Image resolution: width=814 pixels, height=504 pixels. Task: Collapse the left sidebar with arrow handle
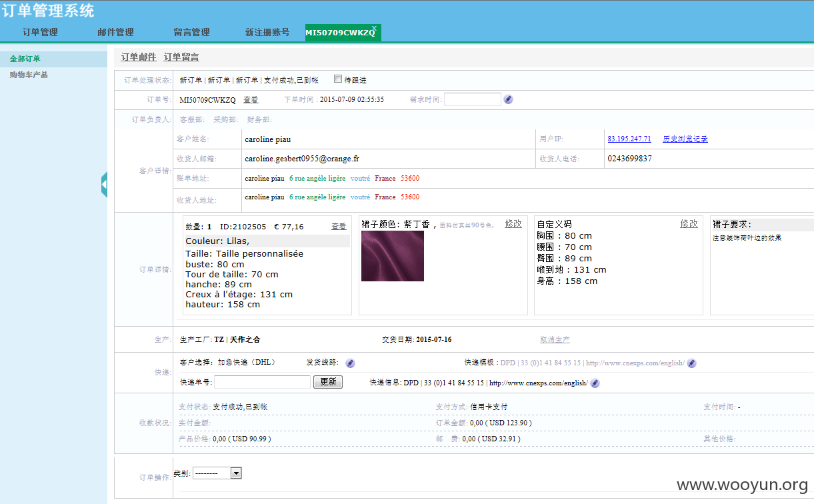coord(105,185)
